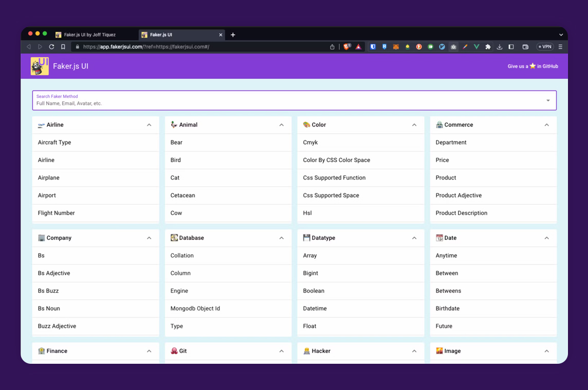The width and height of the screenshot is (588, 390).
Task: Open the browser hamburger menu
Action: coord(560,46)
